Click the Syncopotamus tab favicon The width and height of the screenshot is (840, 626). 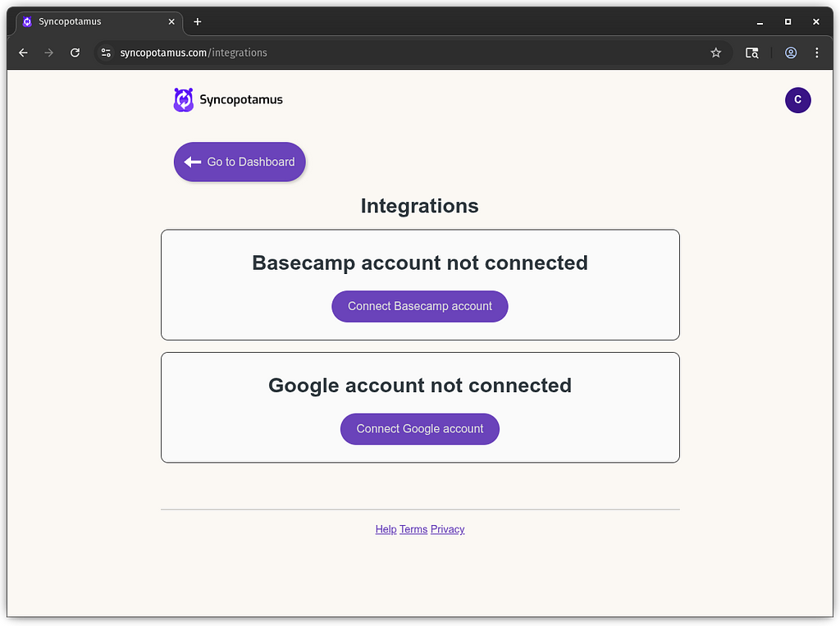(x=27, y=21)
